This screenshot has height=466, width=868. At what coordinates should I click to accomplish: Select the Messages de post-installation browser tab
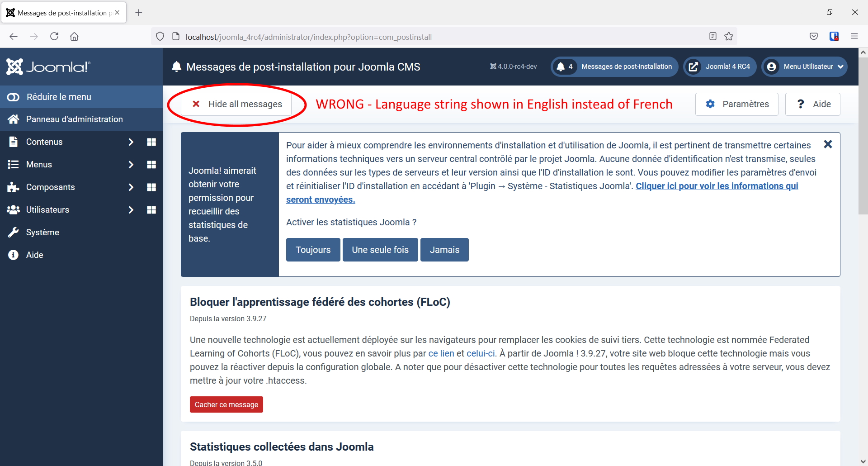coord(64,13)
